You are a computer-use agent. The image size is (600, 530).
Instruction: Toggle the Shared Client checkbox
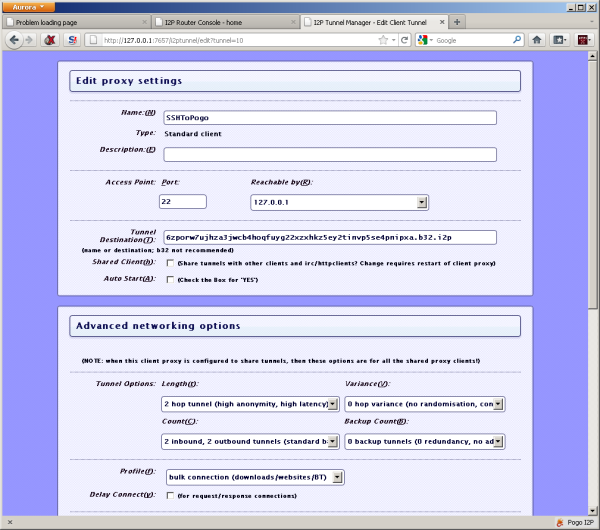pos(170,263)
